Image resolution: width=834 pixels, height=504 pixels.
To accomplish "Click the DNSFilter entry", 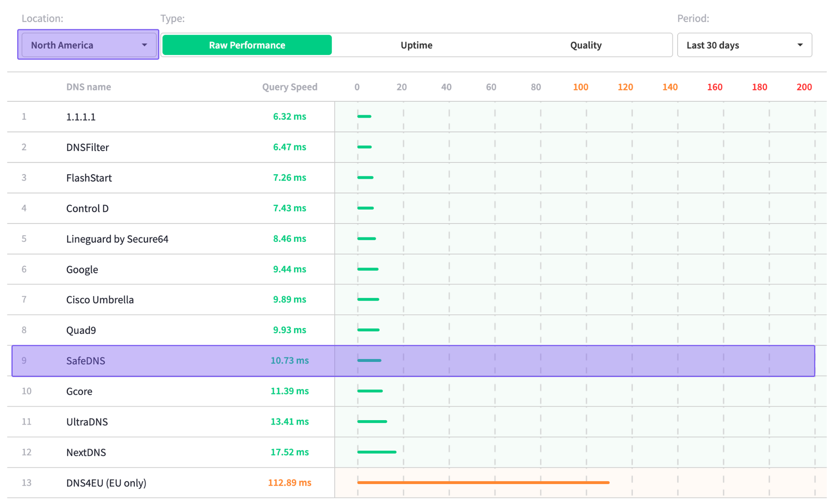I will tap(88, 147).
